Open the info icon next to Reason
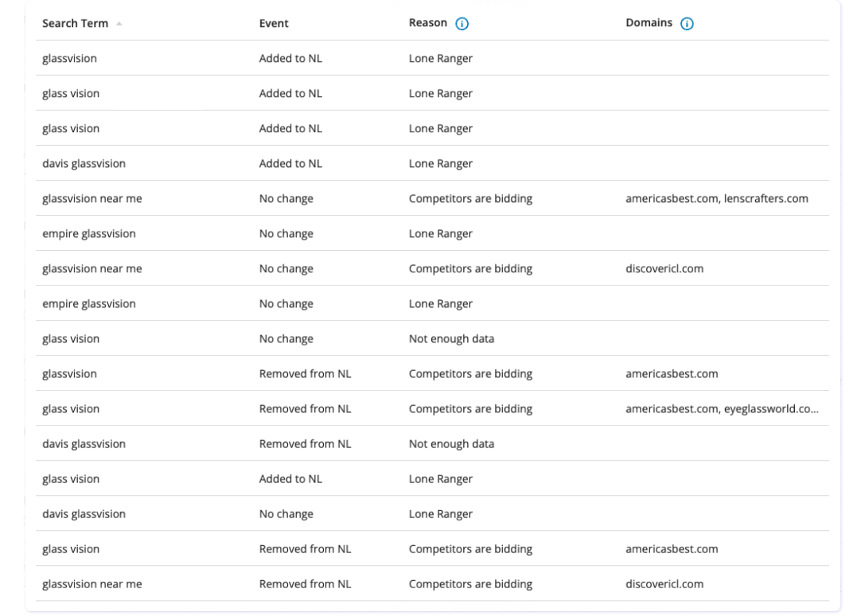Image resolution: width=865 pixels, height=616 pixels. pyautogui.click(x=462, y=24)
